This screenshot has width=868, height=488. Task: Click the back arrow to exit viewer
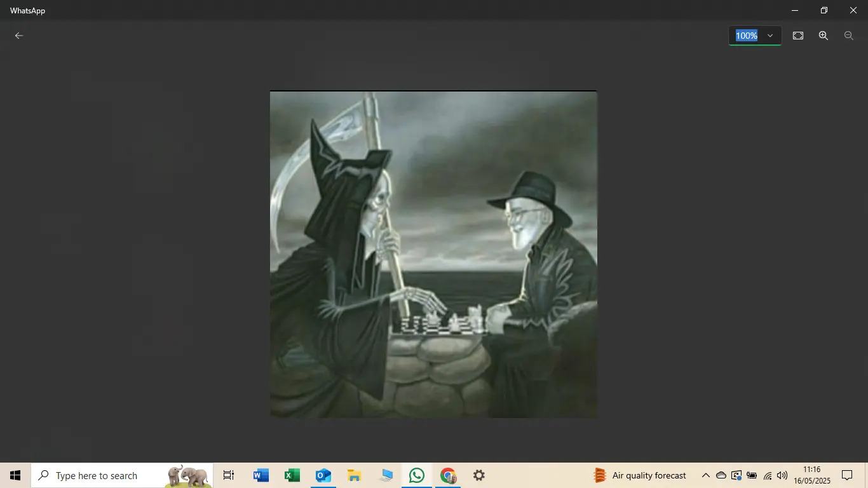pos(19,36)
